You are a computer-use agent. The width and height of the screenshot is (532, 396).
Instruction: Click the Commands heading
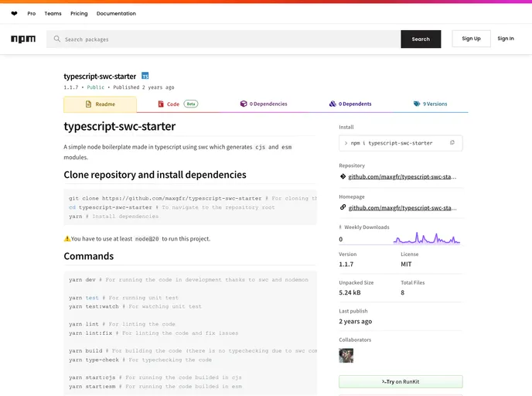point(89,256)
